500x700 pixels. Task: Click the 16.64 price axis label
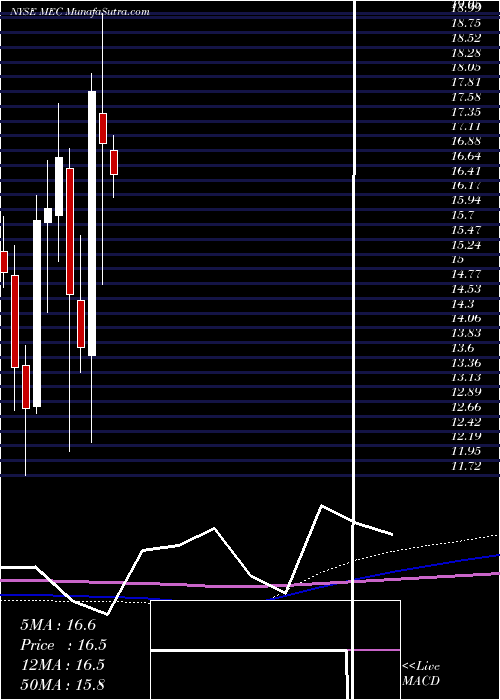pos(466,156)
